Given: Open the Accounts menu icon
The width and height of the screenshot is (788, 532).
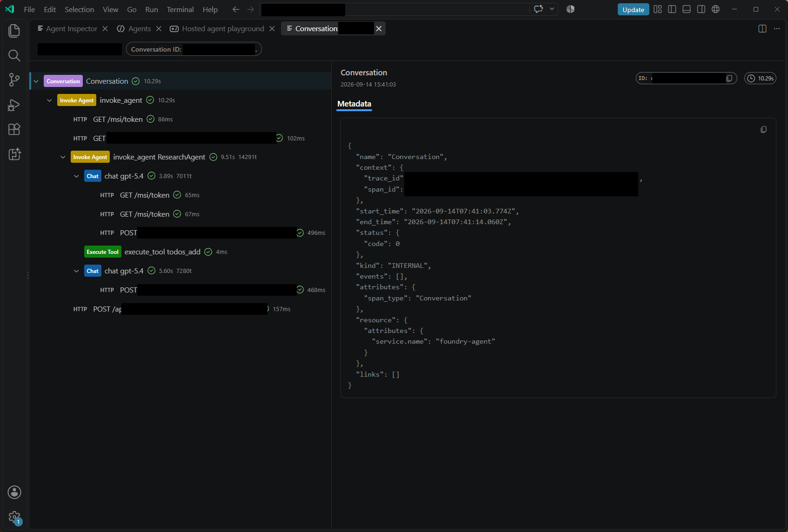Looking at the screenshot, I should [x=14, y=492].
